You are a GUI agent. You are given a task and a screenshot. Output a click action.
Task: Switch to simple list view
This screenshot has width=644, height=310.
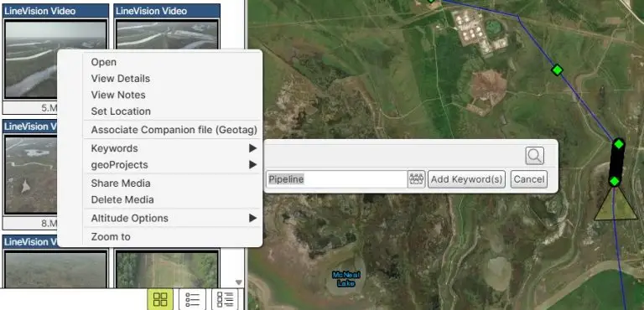(192, 299)
